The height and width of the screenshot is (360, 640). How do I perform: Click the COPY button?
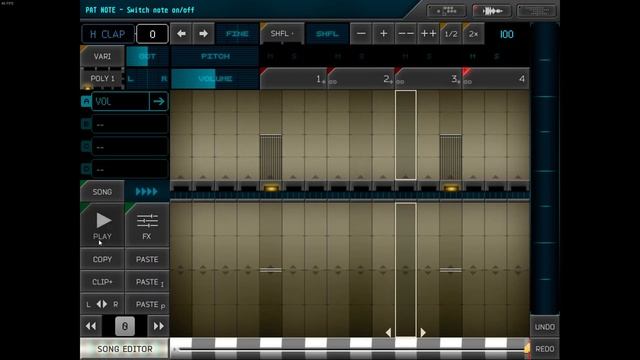(102, 259)
